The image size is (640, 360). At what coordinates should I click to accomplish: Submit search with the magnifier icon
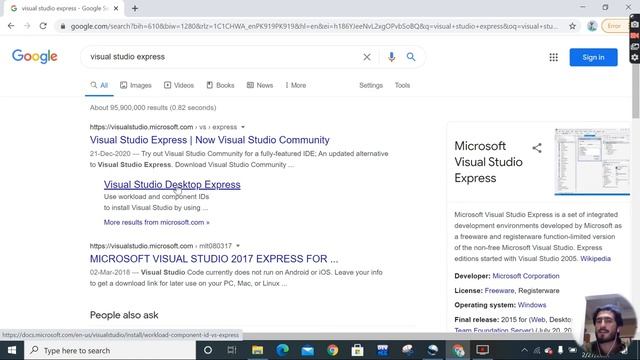[x=411, y=57]
